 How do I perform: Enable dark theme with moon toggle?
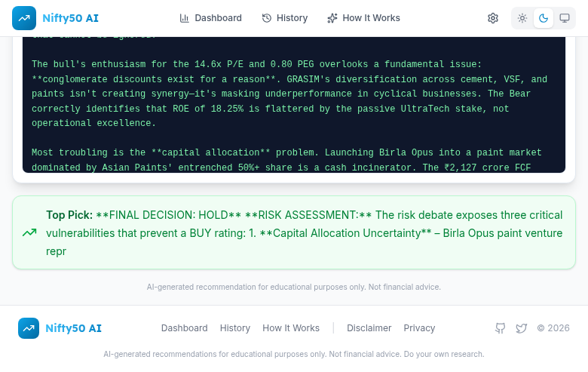(544, 18)
